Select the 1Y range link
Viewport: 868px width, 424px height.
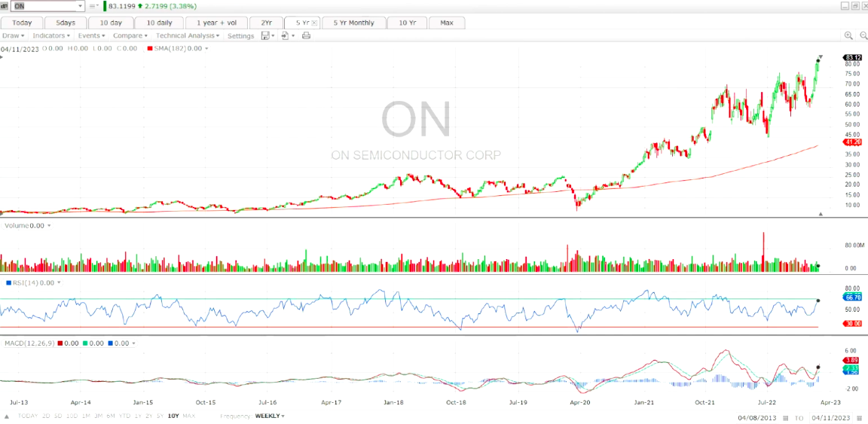139,416
